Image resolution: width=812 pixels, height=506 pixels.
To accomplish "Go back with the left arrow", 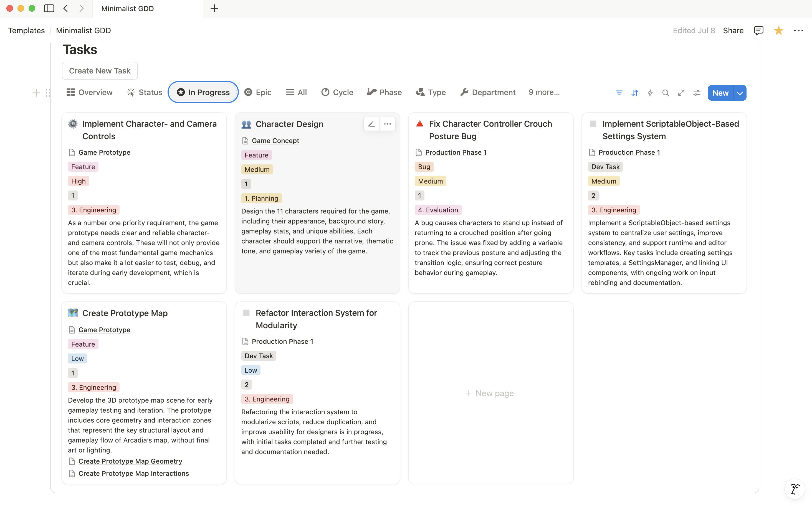I will [66, 8].
